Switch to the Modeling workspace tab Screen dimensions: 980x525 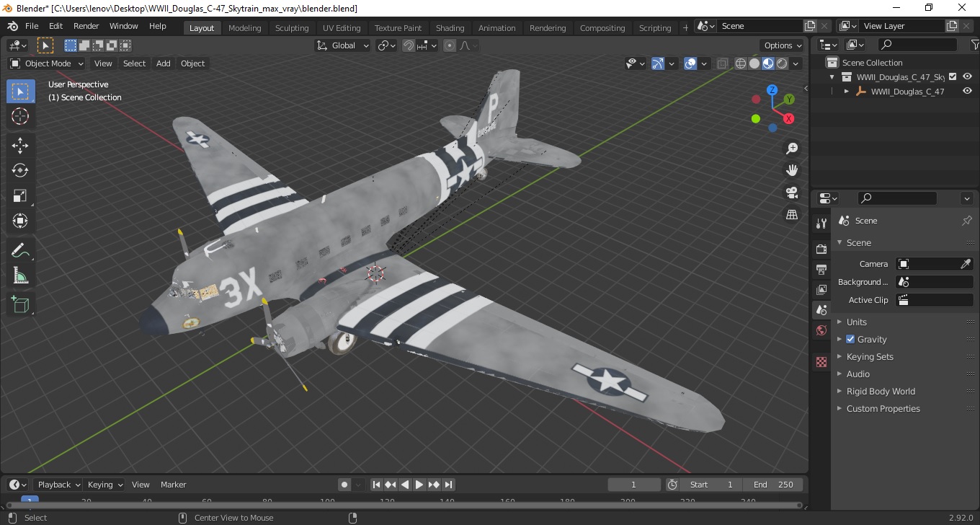point(245,28)
